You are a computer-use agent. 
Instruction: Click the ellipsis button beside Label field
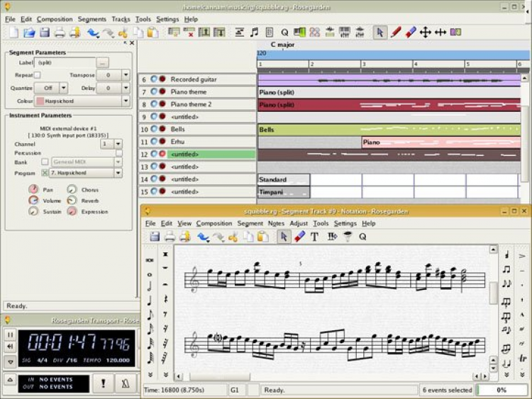tap(103, 62)
